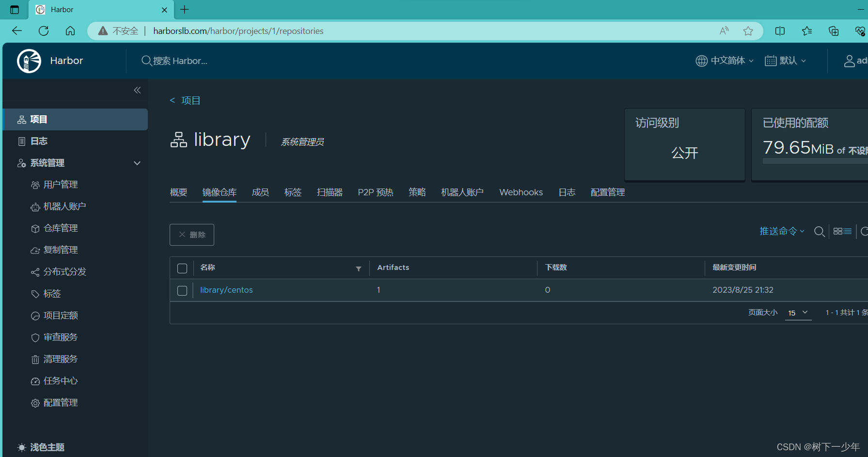Screen dimensions: 868x457
Task: Add page to favorites star icon
Action: click(x=748, y=31)
